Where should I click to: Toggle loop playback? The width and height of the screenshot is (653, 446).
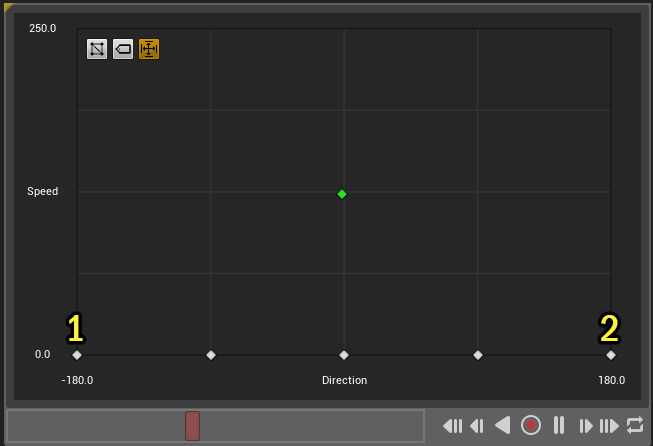pos(635,426)
